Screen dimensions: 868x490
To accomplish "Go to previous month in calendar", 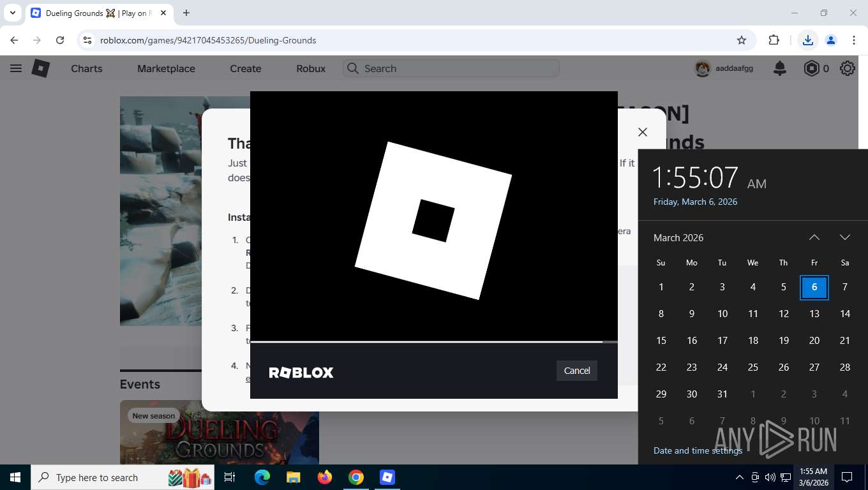I will 814,237.
